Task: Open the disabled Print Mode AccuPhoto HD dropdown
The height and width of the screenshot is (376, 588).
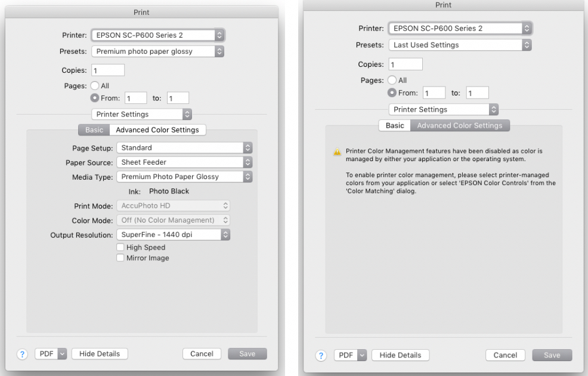Action: click(173, 206)
